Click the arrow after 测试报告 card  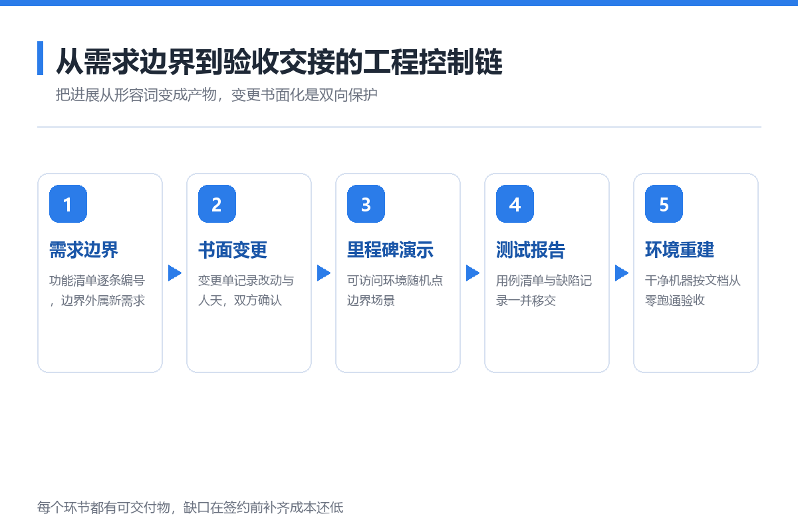coord(622,273)
